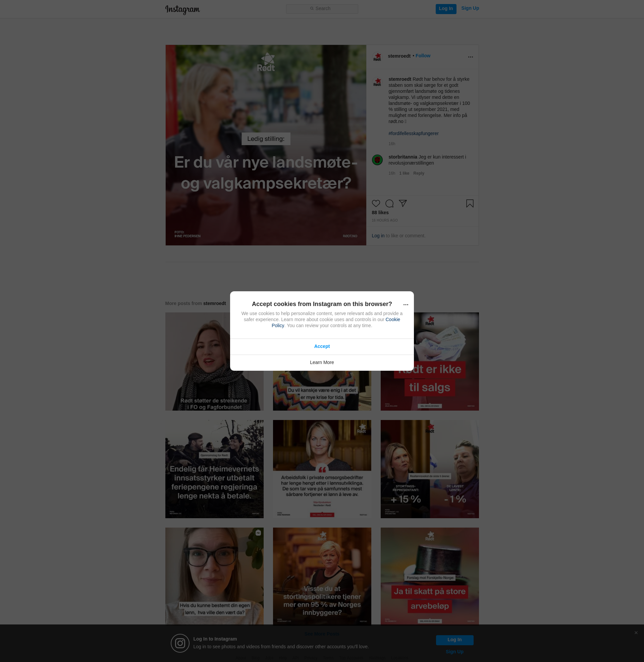
Task: Open post 'Rødt støtter de streikende'
Action: coord(214,362)
